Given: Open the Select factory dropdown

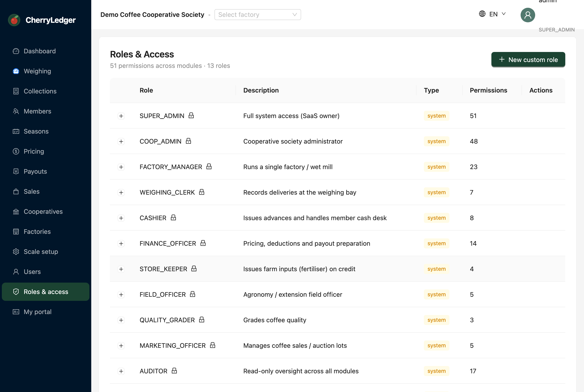Looking at the screenshot, I should 258,15.
